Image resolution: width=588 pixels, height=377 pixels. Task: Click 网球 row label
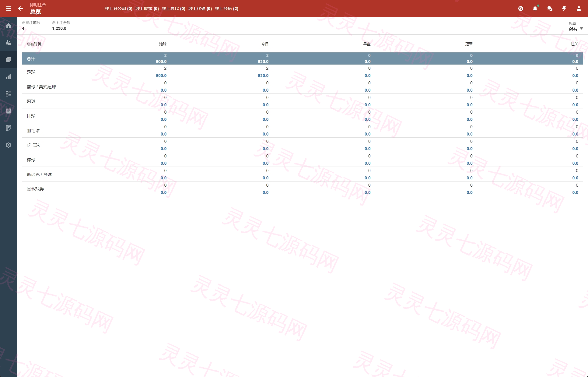click(31, 101)
